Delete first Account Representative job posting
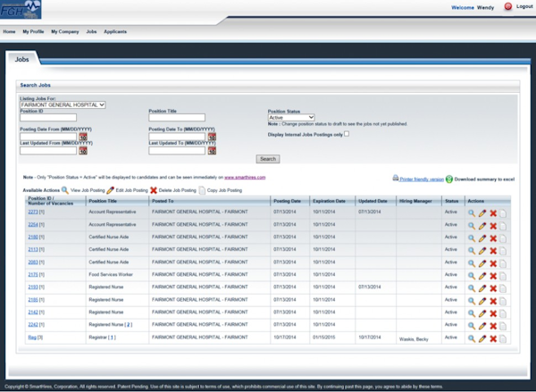Viewport: 536px width, 392px height. click(x=493, y=213)
